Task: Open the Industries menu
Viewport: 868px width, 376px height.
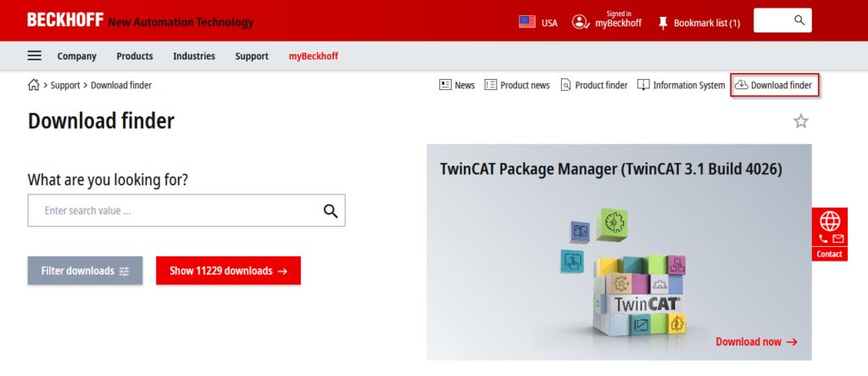Action: coord(194,56)
